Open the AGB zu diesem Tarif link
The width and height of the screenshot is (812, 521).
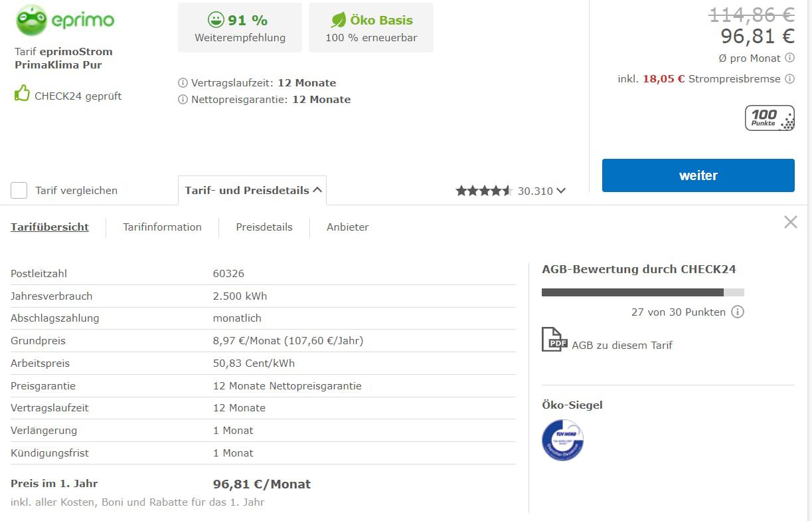coord(621,345)
